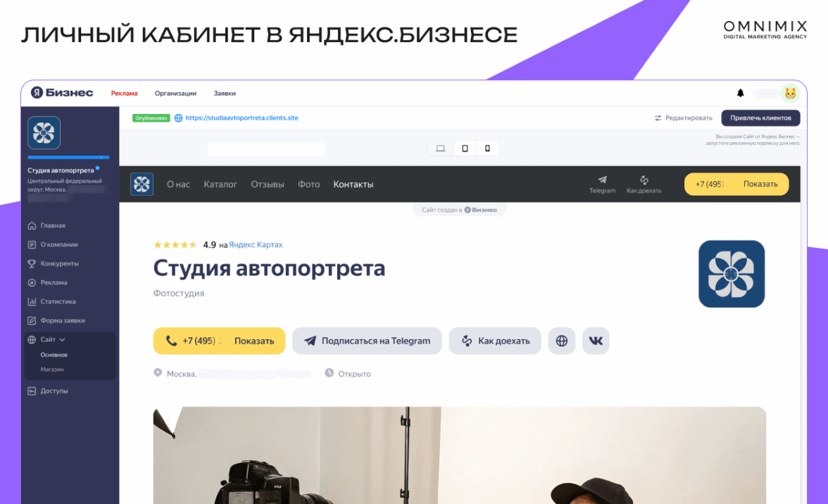Switch preview to tablet view icon
This screenshot has width=828, height=504.
[465, 149]
